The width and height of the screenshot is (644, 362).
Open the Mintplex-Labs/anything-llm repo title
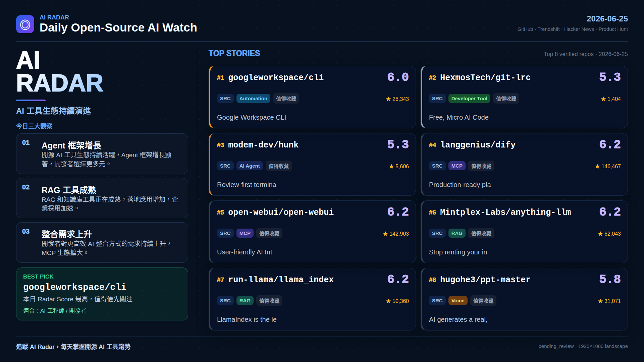tap(505, 212)
